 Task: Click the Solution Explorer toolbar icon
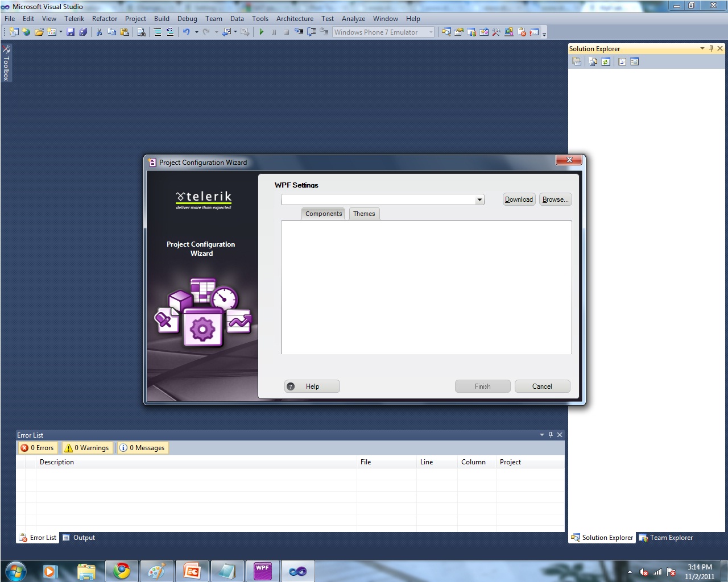click(x=446, y=32)
